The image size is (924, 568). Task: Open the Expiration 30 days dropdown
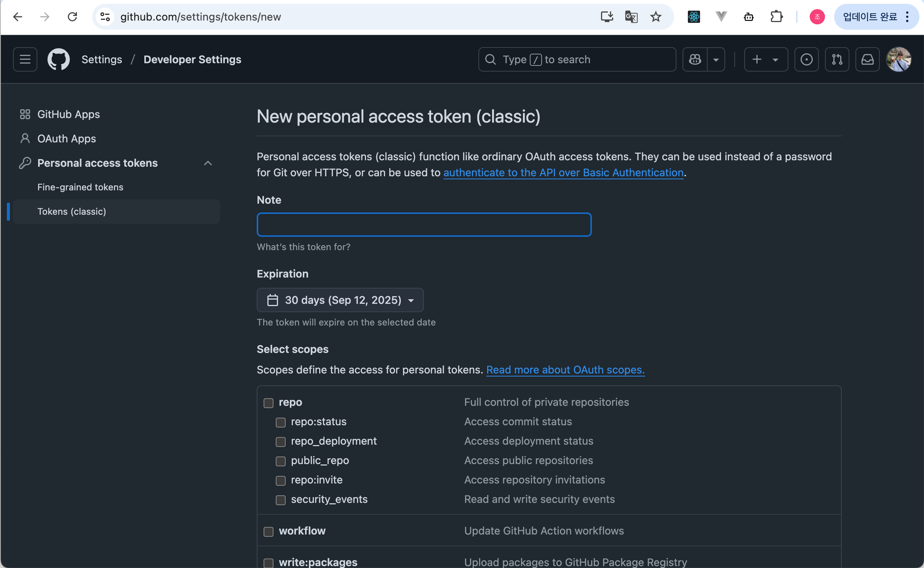click(340, 300)
